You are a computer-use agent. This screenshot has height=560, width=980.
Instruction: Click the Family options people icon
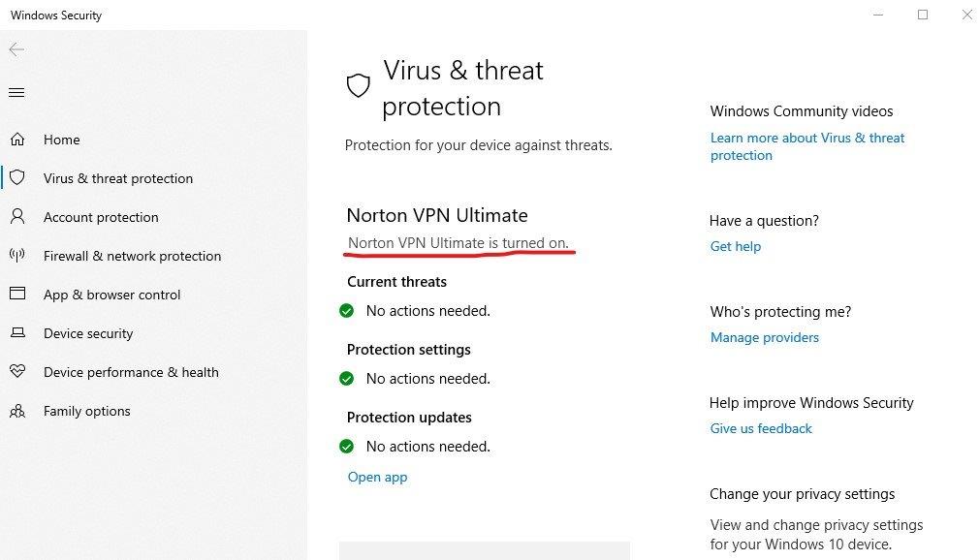17,411
